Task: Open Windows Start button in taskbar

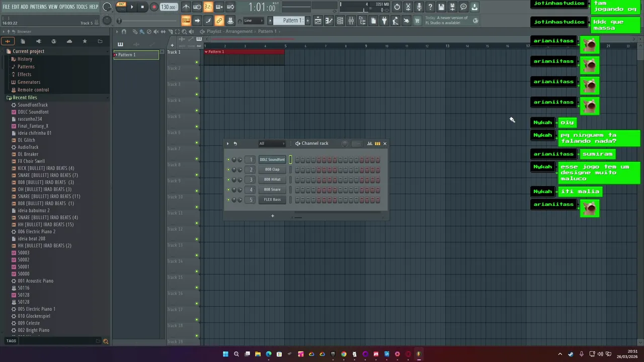Action: 225,354
